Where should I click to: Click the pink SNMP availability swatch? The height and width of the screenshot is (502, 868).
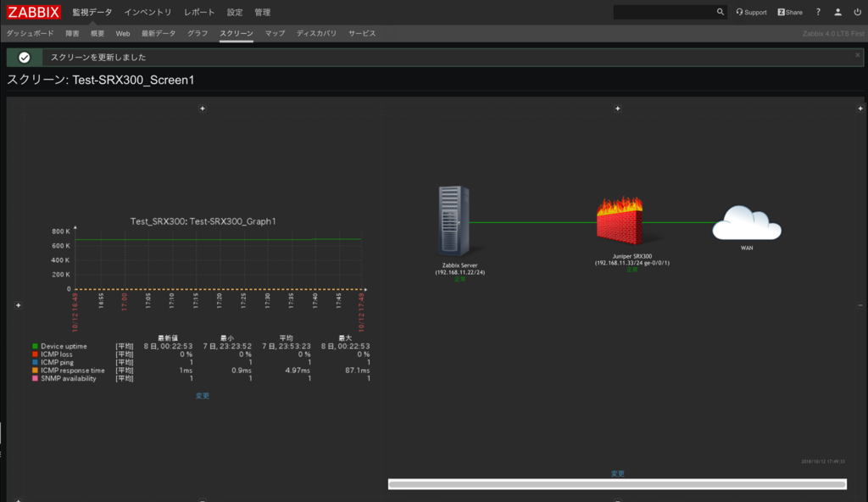click(35, 378)
